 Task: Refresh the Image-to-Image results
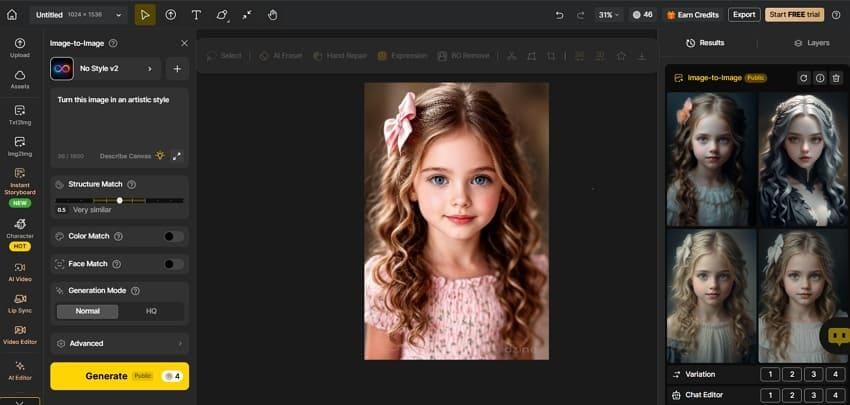click(x=803, y=78)
